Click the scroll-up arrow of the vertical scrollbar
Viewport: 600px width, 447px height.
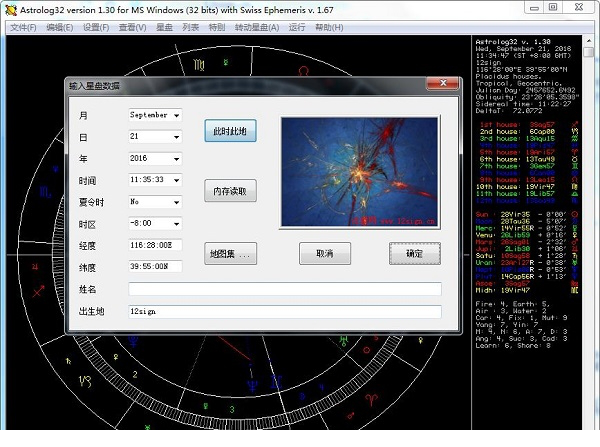588,41
